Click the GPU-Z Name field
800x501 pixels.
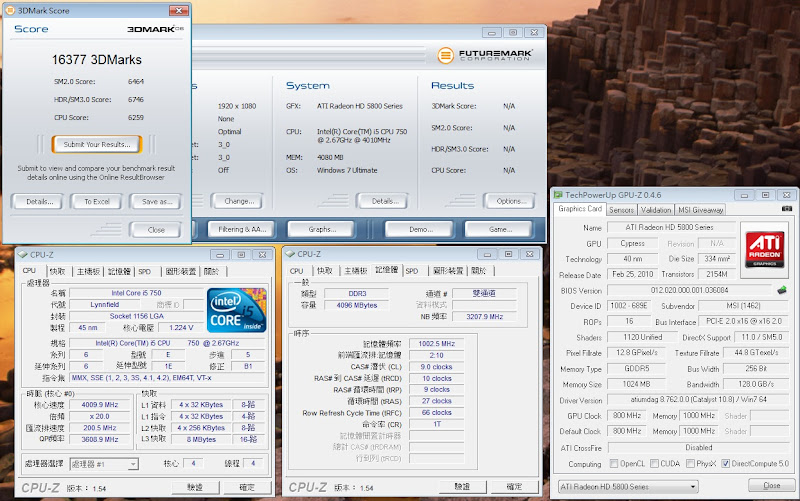(670, 228)
